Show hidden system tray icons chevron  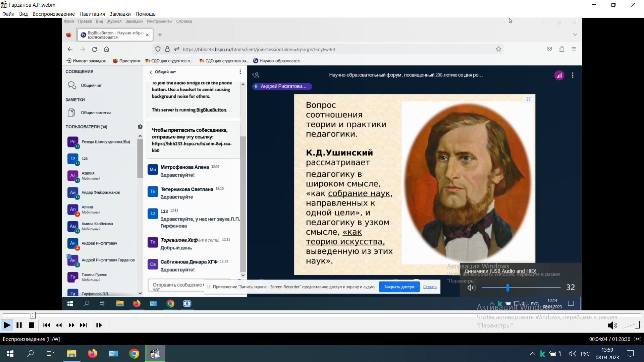pos(532,354)
